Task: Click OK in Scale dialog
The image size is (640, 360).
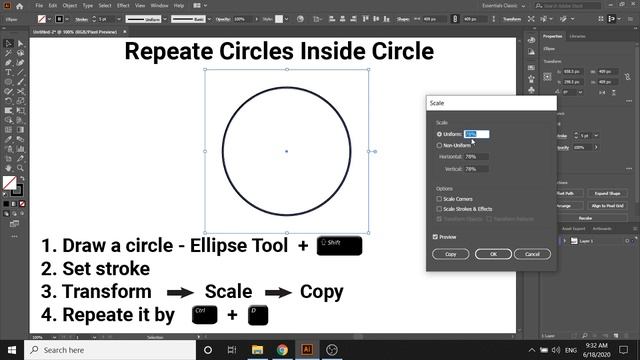Action: (493, 254)
